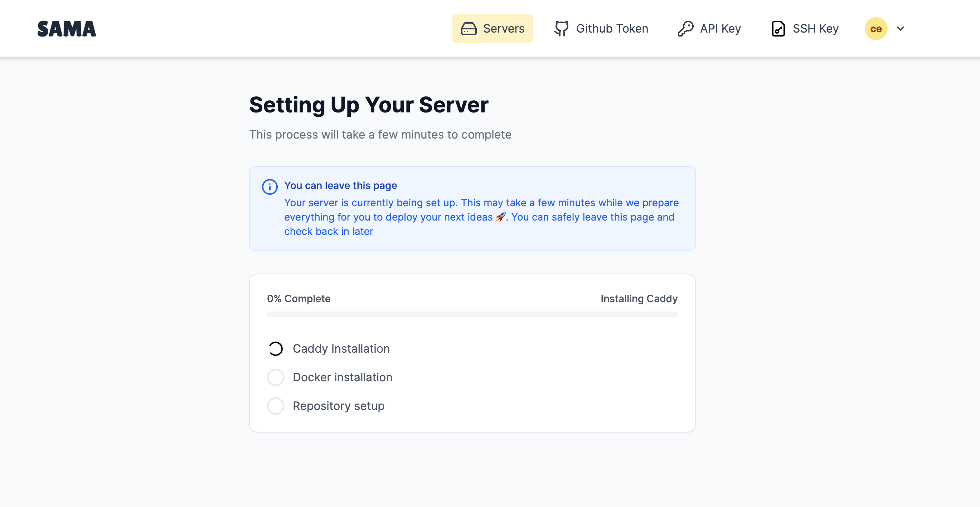Viewport: 980px width, 507px height.
Task: Click the 'ce' user avatar
Action: click(x=876, y=29)
